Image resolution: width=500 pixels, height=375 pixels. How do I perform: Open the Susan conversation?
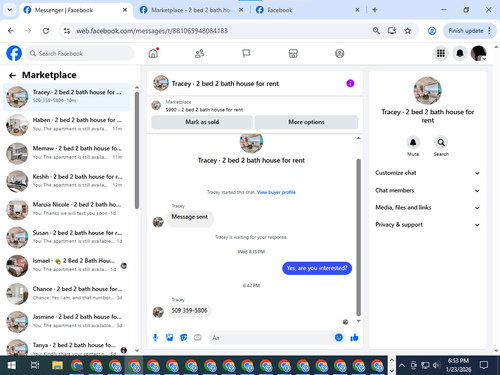pyautogui.click(x=67, y=237)
